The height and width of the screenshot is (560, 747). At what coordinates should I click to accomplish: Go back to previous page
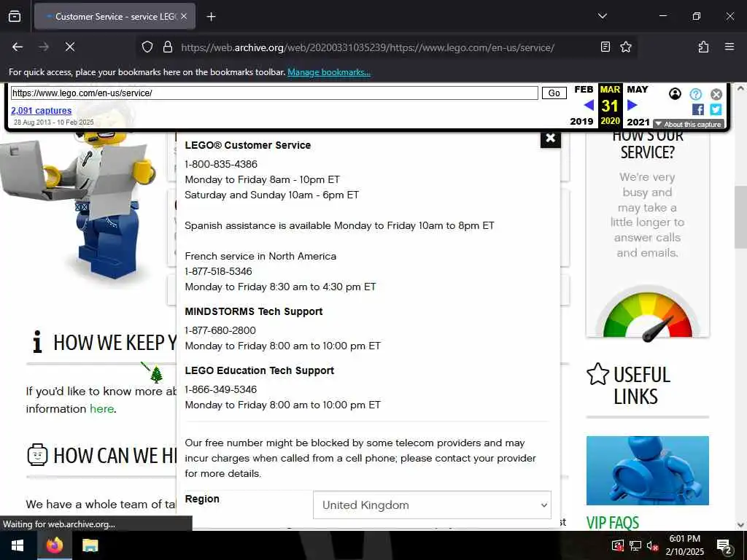[x=18, y=47]
